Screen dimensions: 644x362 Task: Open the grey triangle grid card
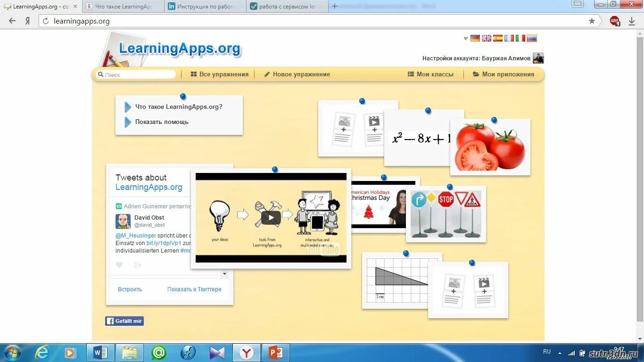point(396,280)
